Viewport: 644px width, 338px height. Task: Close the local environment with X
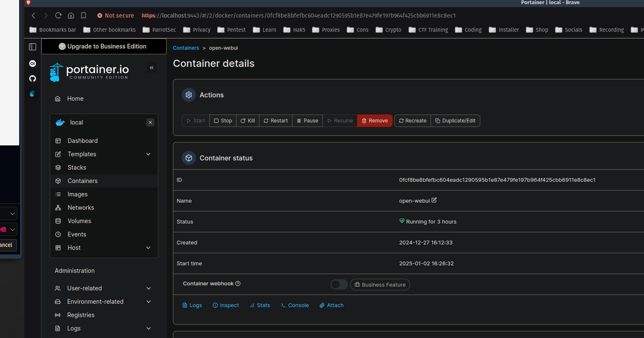150,122
